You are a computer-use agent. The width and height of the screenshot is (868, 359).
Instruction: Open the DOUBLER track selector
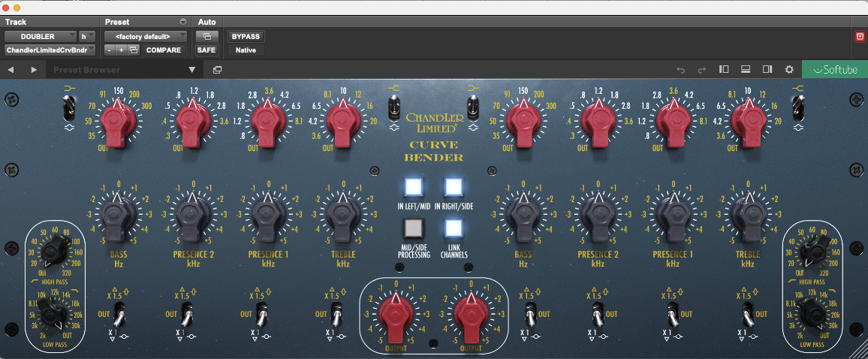[41, 37]
